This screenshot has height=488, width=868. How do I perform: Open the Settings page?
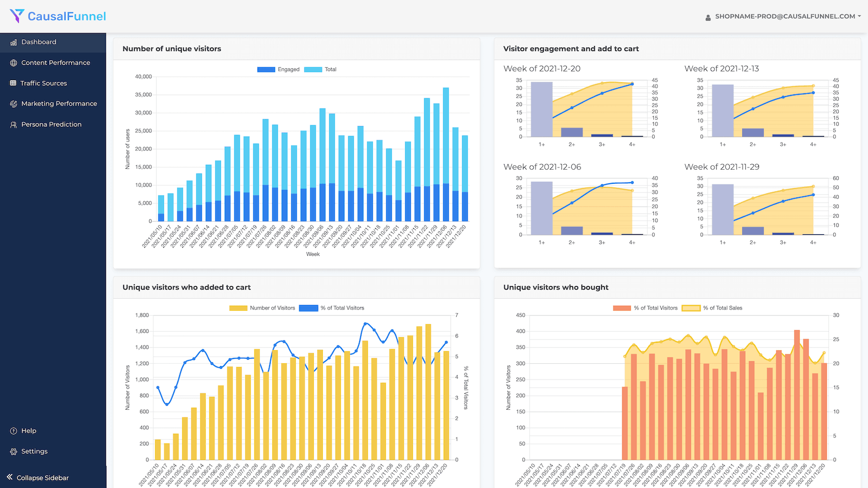click(34, 451)
